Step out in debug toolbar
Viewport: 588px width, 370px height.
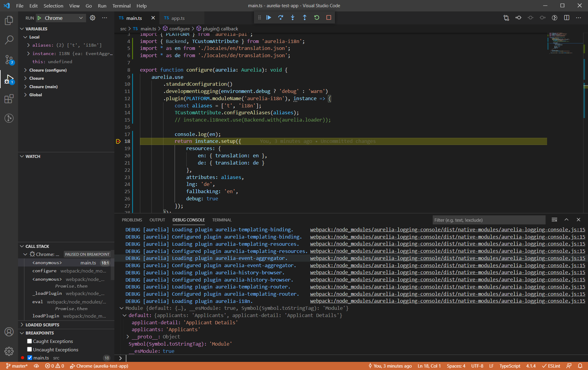[x=305, y=18]
